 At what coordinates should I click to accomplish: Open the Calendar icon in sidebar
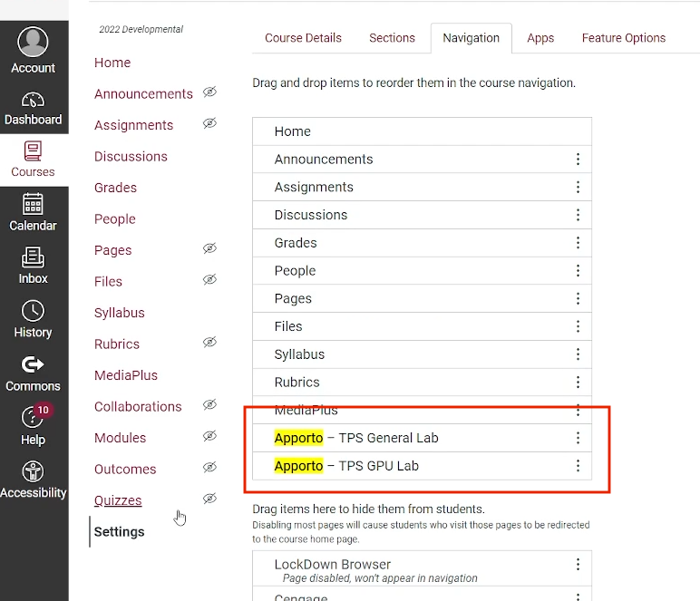coord(34,204)
